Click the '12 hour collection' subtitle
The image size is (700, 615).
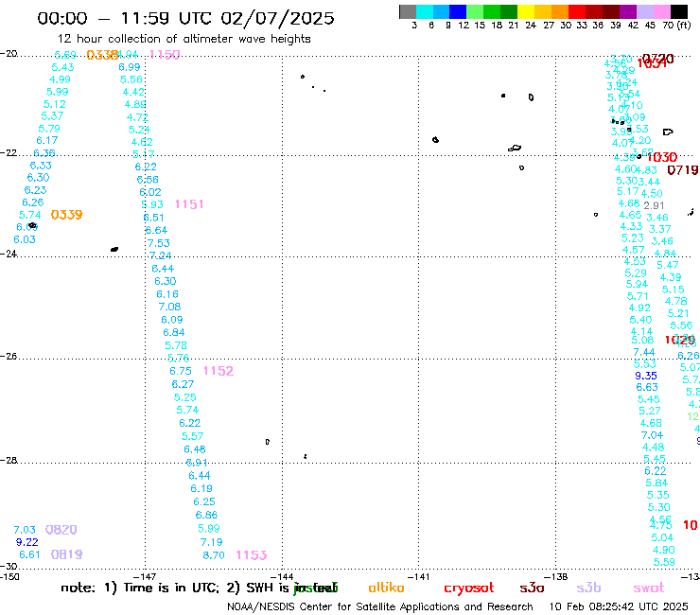click(x=184, y=39)
